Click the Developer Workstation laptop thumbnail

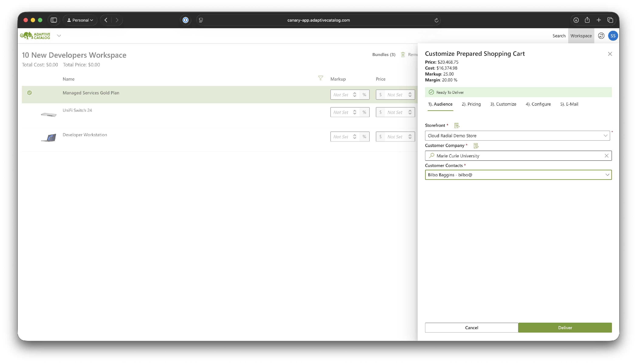(x=49, y=137)
